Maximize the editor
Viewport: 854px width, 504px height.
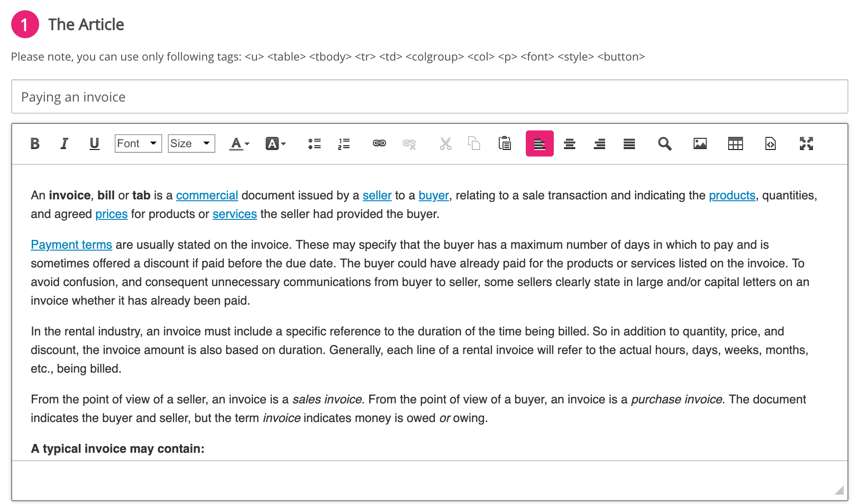coord(806,143)
